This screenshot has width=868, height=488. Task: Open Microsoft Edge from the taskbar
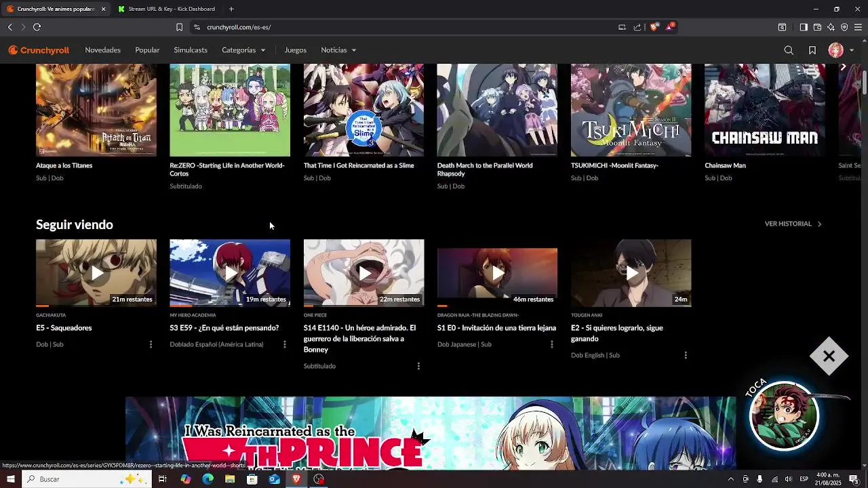tap(208, 479)
